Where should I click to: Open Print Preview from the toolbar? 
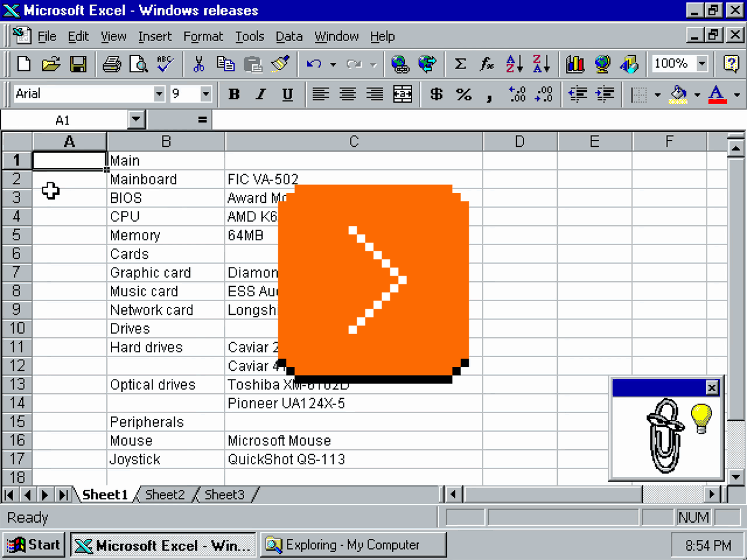[x=138, y=63]
